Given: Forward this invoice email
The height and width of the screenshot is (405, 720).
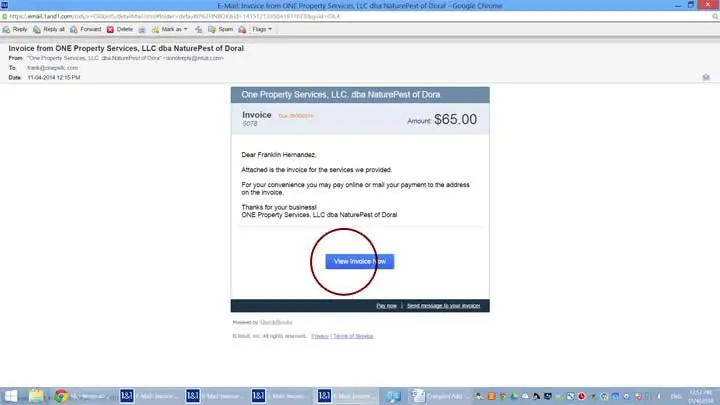Looking at the screenshot, I should click(x=85, y=29).
